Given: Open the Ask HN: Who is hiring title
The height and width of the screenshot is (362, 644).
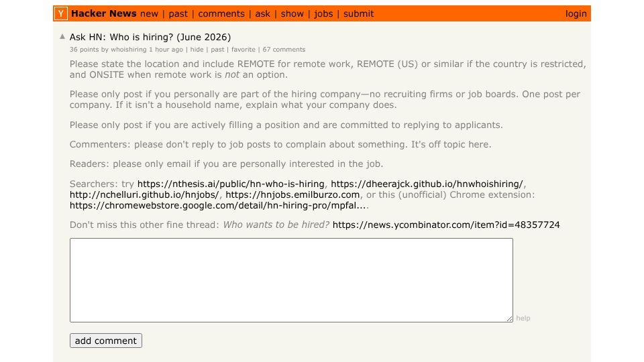Looking at the screenshot, I should (150, 37).
